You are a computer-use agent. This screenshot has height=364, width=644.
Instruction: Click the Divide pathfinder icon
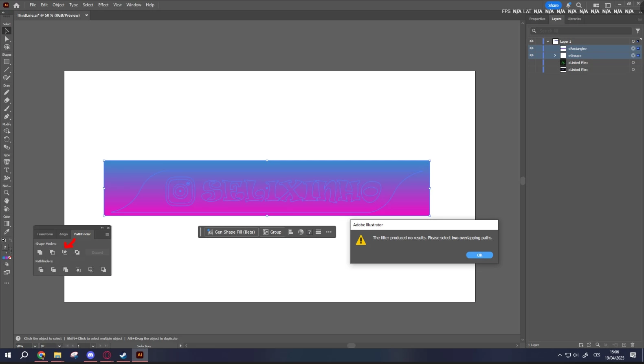[x=41, y=270]
